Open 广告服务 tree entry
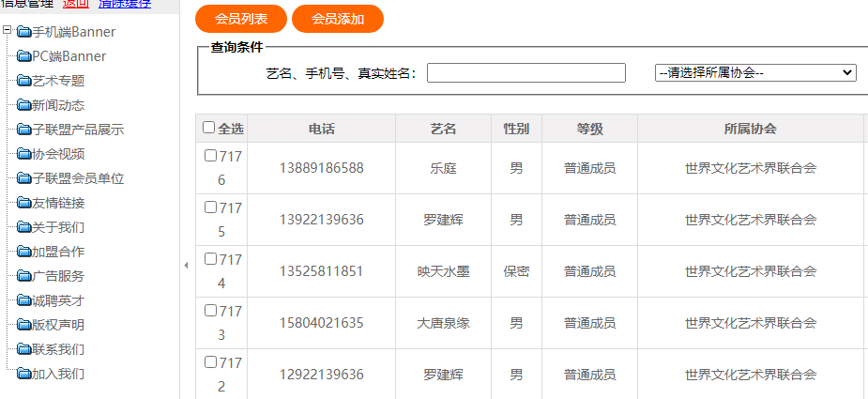Screen dimensions: 868x399 click(x=58, y=276)
